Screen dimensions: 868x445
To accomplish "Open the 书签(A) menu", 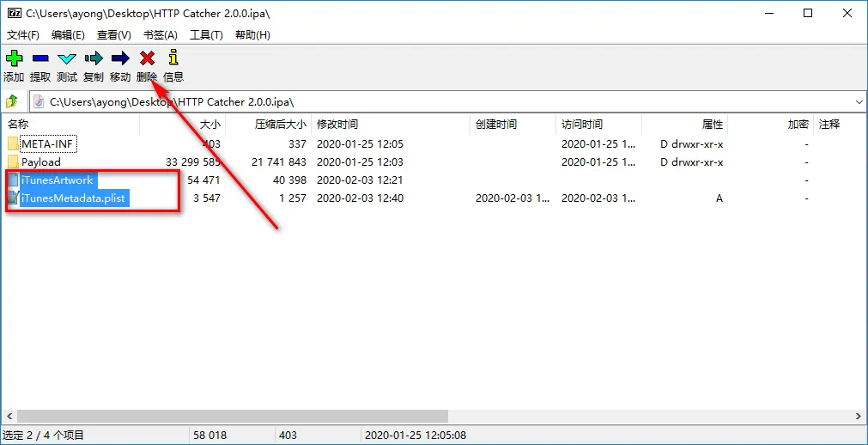I will point(161,35).
